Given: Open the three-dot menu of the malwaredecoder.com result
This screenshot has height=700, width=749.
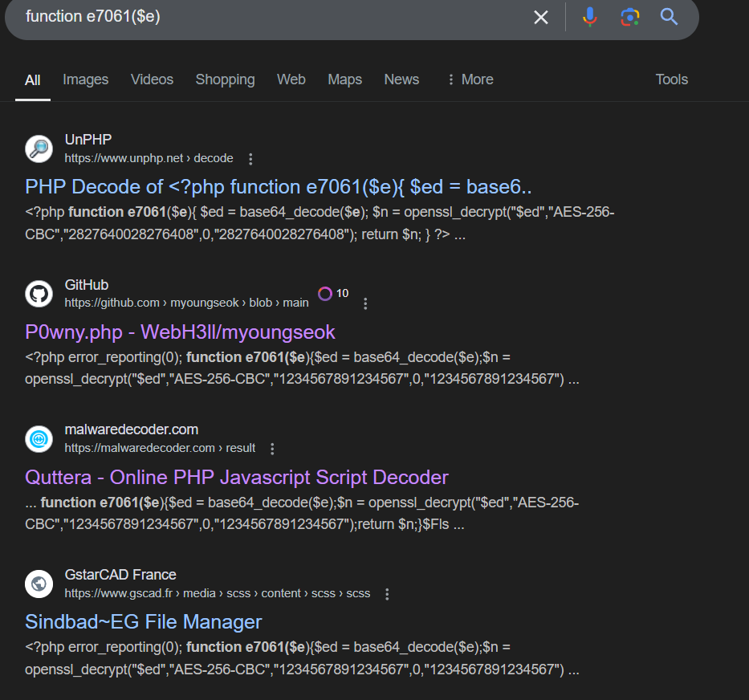Looking at the screenshot, I should tap(272, 449).
